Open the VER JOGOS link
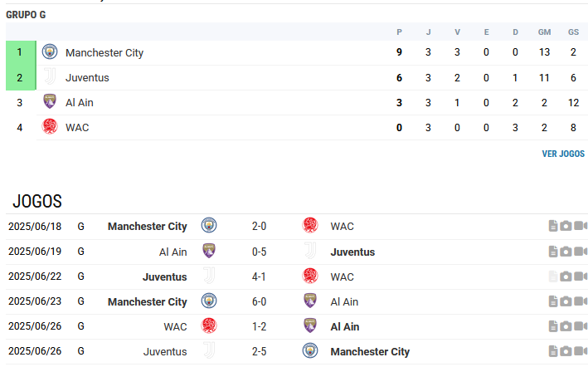Screen dimensions: 588x367 point(563,154)
